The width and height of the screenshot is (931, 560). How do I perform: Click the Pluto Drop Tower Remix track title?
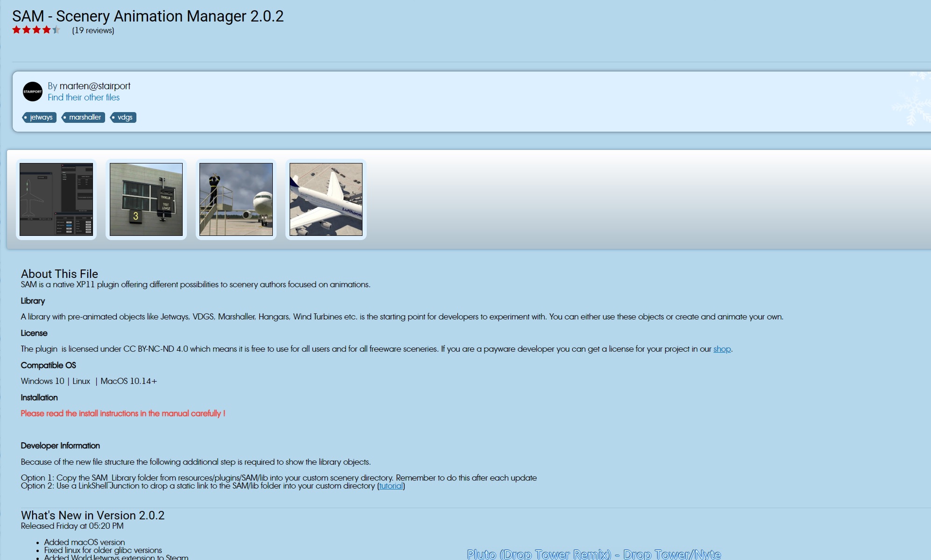pos(594,554)
